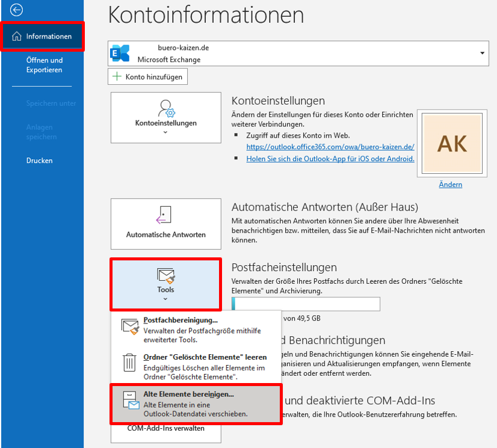Open the Informationen tab
The width and height of the screenshot is (497, 448).
click(x=43, y=37)
